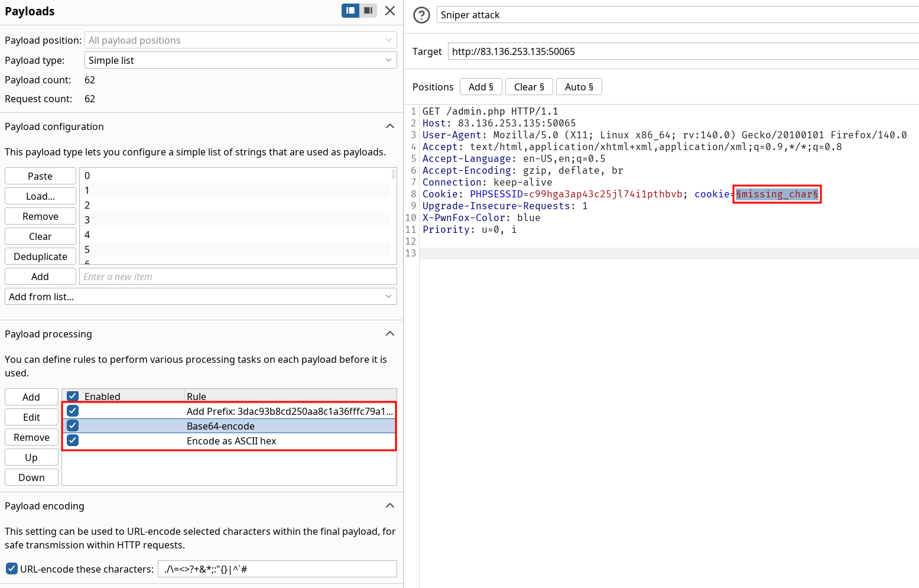Disable URL-encode these characters checkbox
This screenshot has width=919, height=588.
coord(12,568)
